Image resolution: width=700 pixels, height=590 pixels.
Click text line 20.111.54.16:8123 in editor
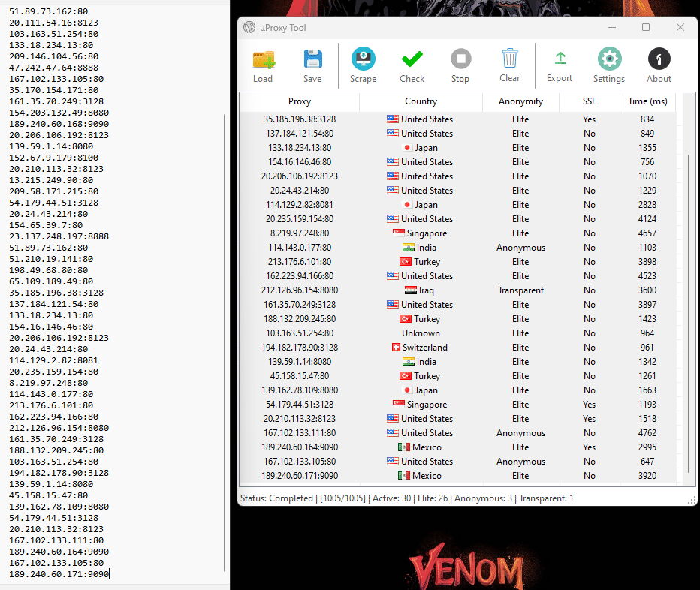pyautogui.click(x=53, y=23)
